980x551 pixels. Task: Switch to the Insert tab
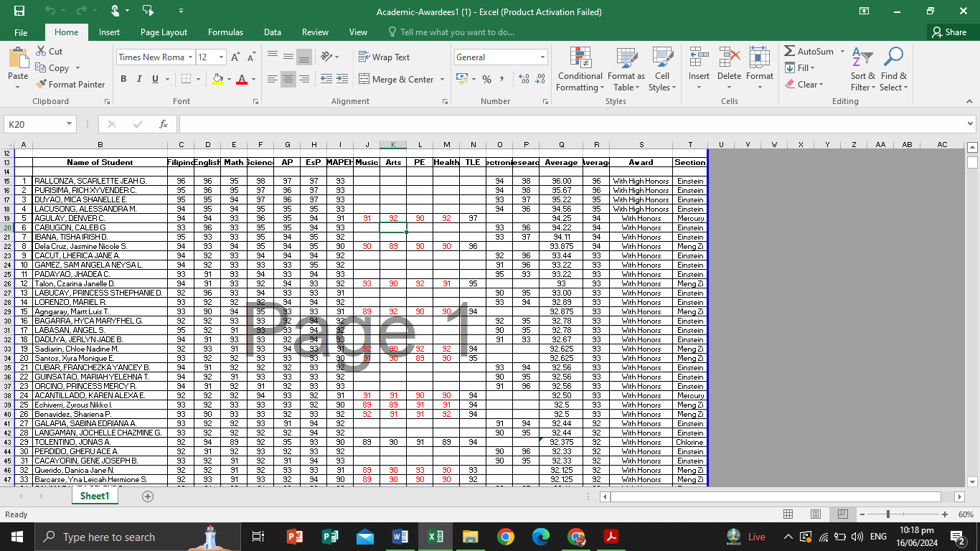pyautogui.click(x=109, y=32)
